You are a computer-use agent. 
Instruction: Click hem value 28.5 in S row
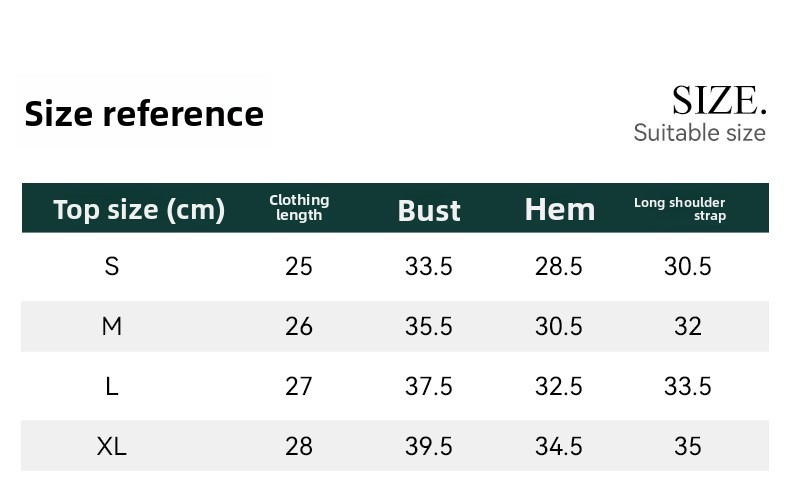click(559, 266)
